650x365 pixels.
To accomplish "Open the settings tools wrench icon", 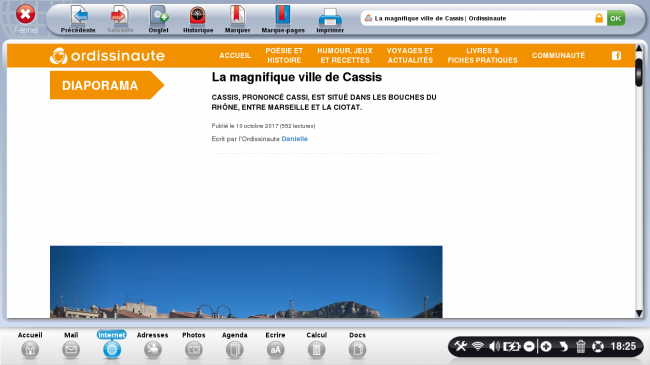I will pos(461,346).
